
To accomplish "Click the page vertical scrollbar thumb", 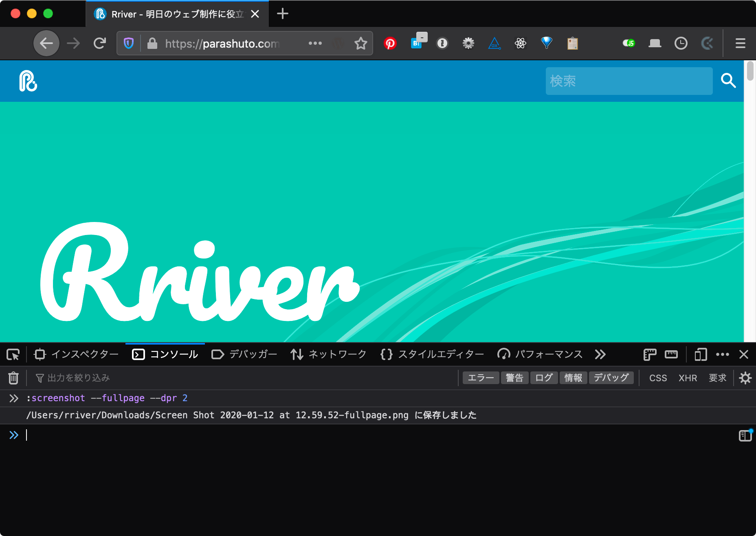I will pyautogui.click(x=750, y=71).
